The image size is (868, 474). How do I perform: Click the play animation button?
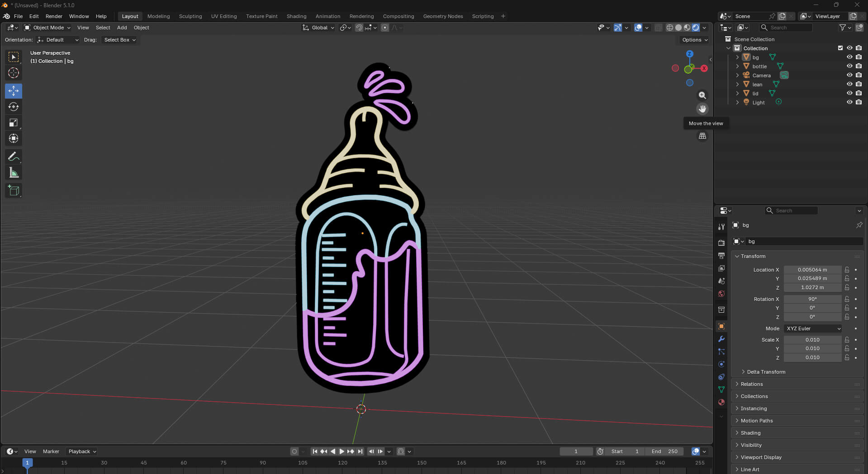(342, 451)
